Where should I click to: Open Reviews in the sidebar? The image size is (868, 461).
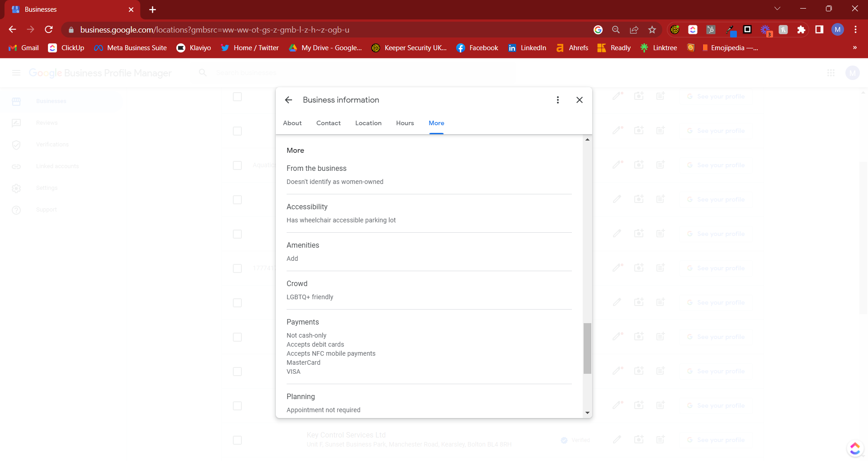tap(47, 123)
